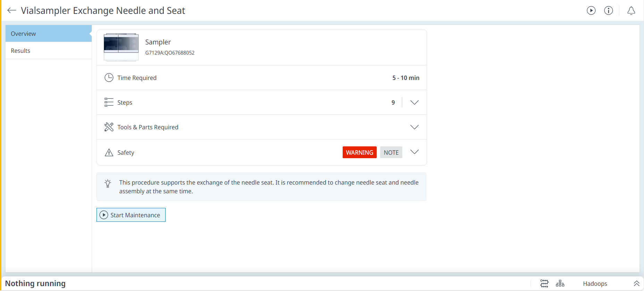This screenshot has height=291, width=644.
Task: Open the network hierarchy icon in status bar
Action: 560,283
